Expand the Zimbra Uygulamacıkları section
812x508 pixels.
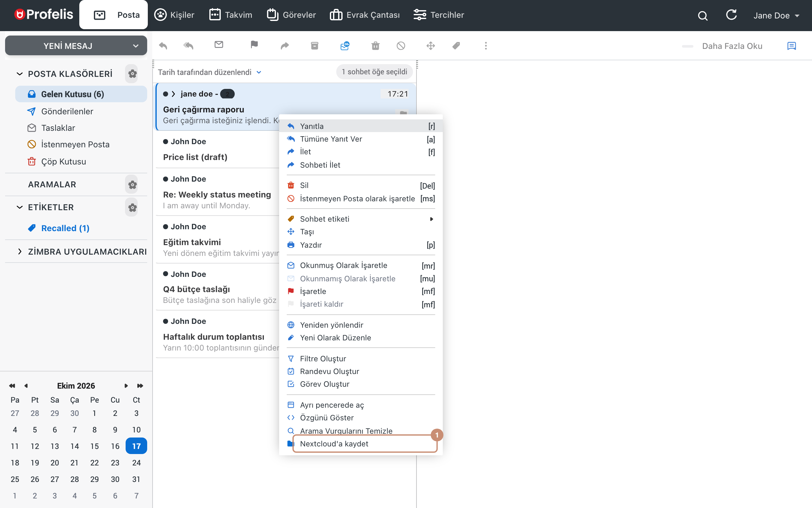click(19, 251)
